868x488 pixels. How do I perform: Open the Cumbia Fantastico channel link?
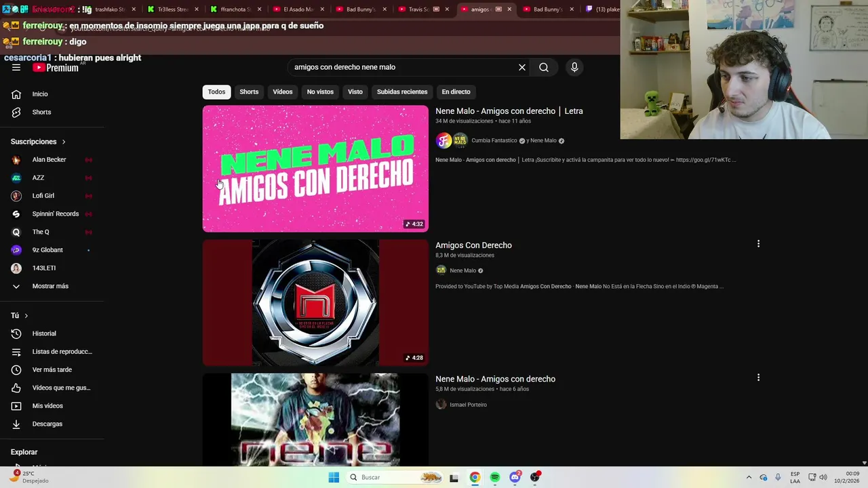[x=494, y=141]
